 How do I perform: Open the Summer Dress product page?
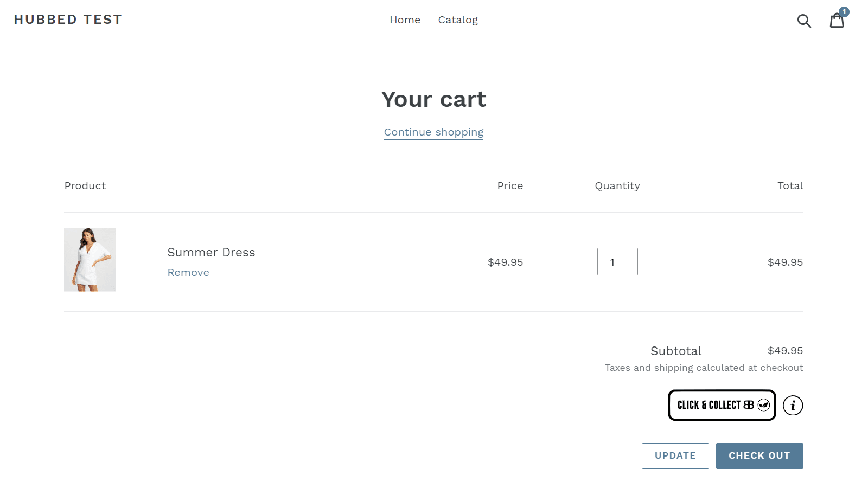tap(211, 252)
